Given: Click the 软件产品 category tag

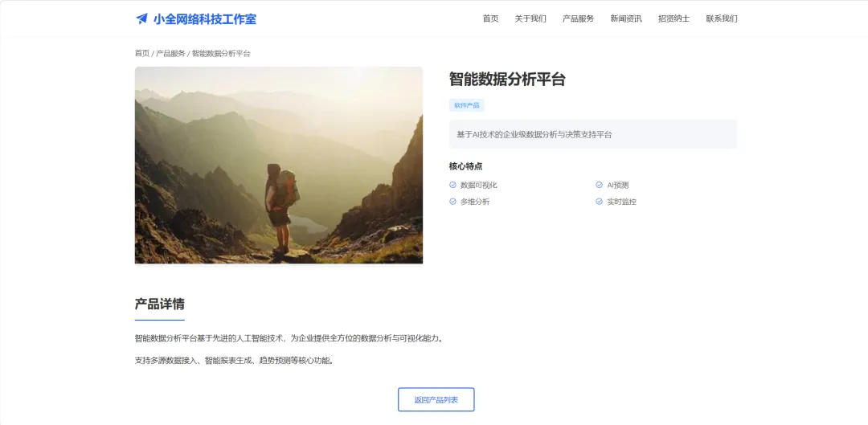Looking at the screenshot, I should pos(467,105).
